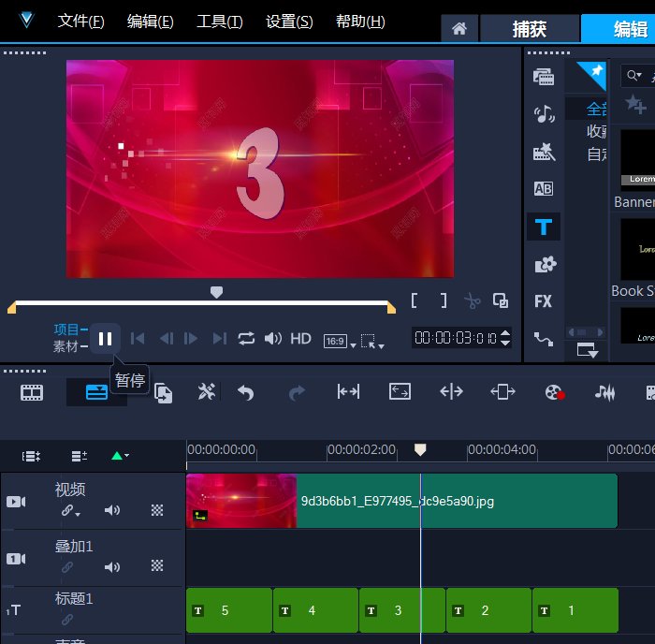The image size is (655, 644).
Task: Open the Transitions (AB) library
Action: (543, 189)
